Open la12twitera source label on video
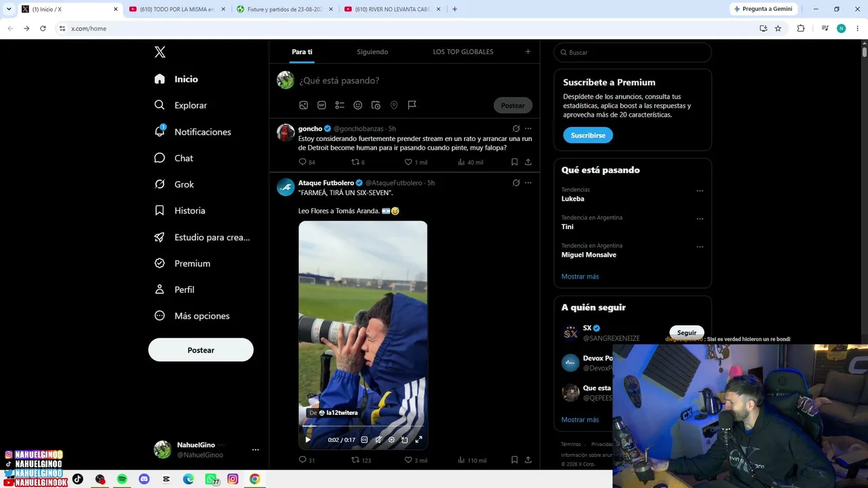The height and width of the screenshot is (488, 868). [x=333, y=413]
